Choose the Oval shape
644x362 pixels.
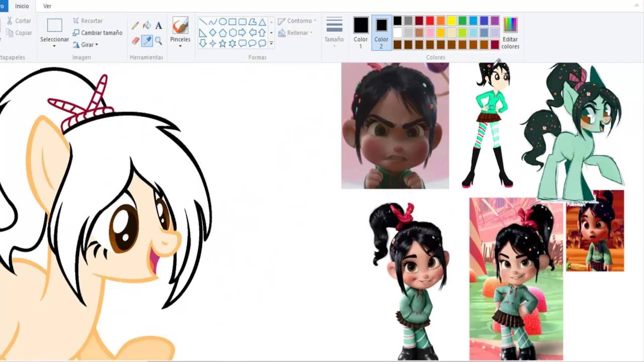click(x=222, y=22)
